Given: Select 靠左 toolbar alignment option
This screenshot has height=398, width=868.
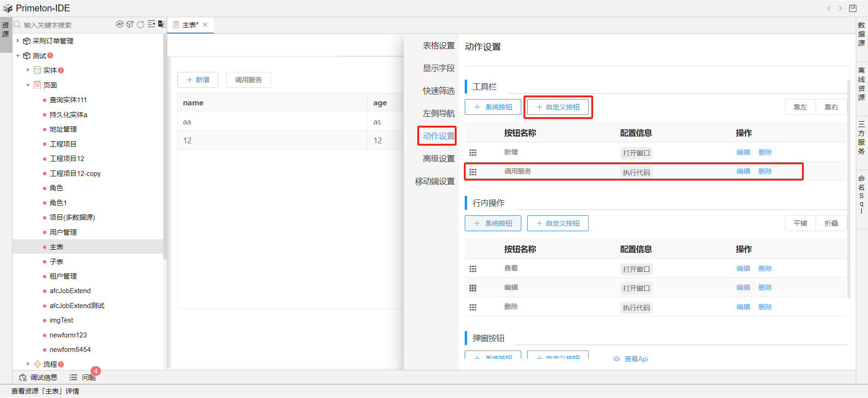Looking at the screenshot, I should tap(800, 107).
